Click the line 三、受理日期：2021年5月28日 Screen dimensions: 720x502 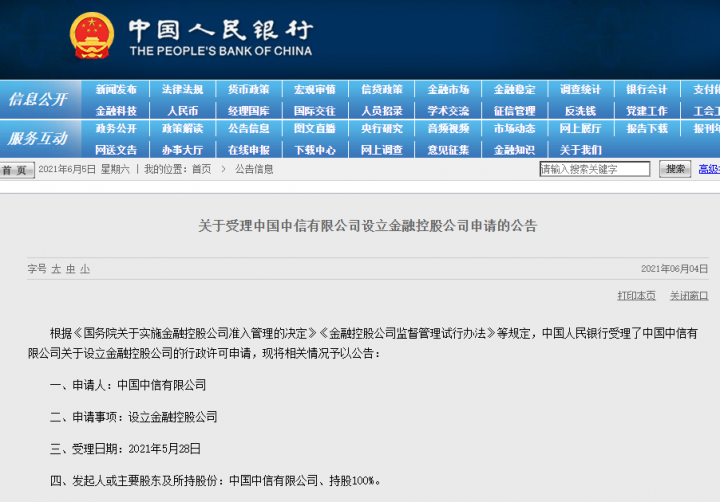click(125, 449)
